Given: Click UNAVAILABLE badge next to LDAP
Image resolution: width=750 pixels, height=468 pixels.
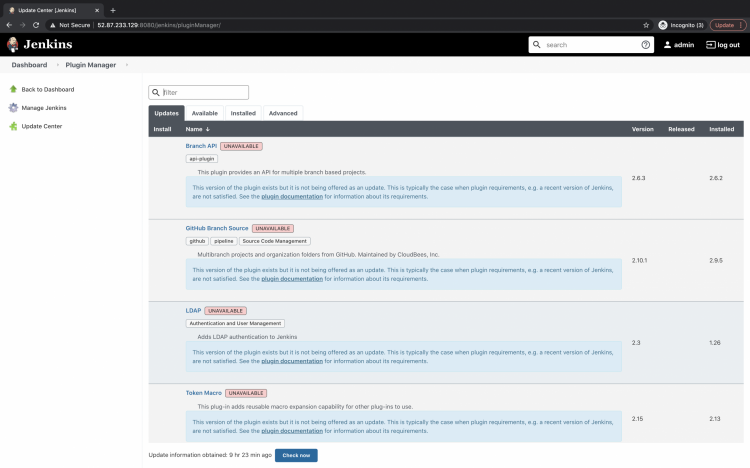Looking at the screenshot, I should [225, 311].
